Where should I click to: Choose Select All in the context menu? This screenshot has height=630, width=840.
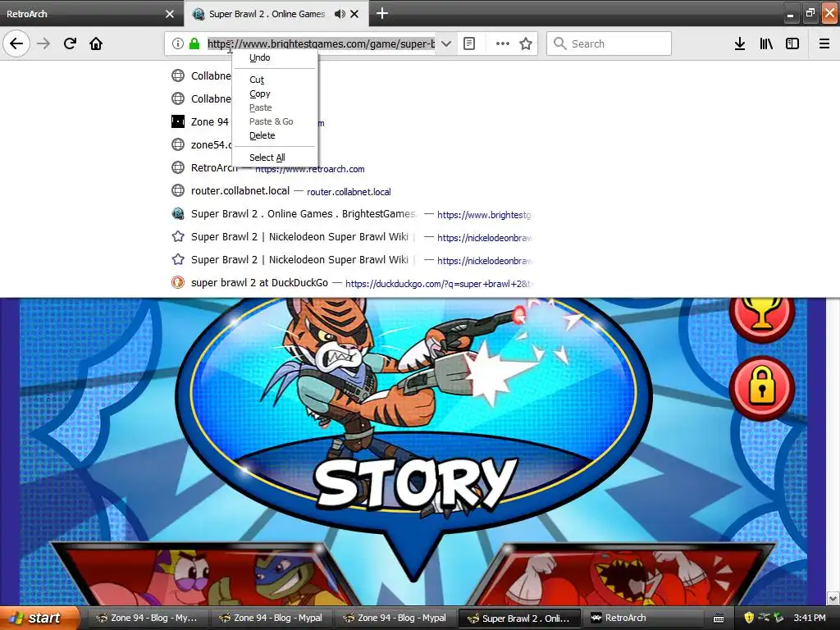[x=276, y=157]
